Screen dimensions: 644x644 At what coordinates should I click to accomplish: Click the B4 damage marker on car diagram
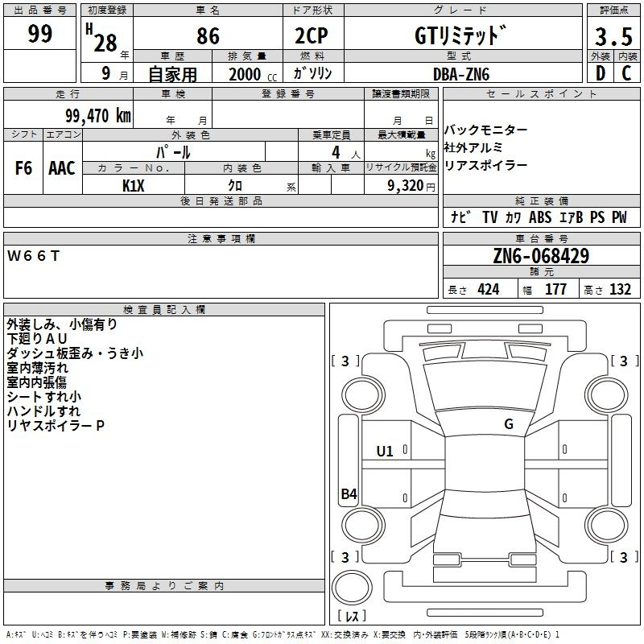coord(349,494)
